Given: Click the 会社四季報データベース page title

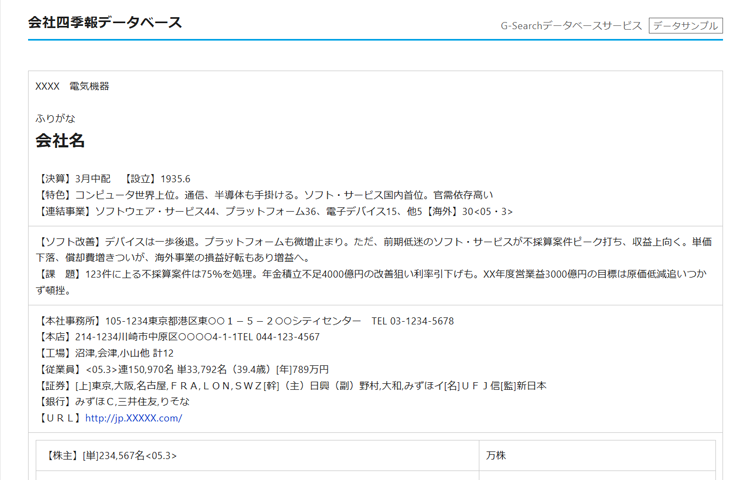Looking at the screenshot, I should (105, 22).
